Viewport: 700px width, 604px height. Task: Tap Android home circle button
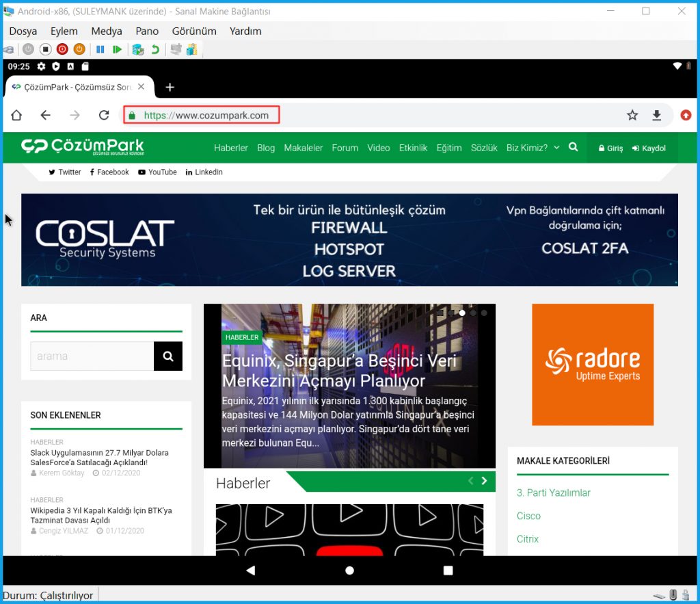coord(349,570)
